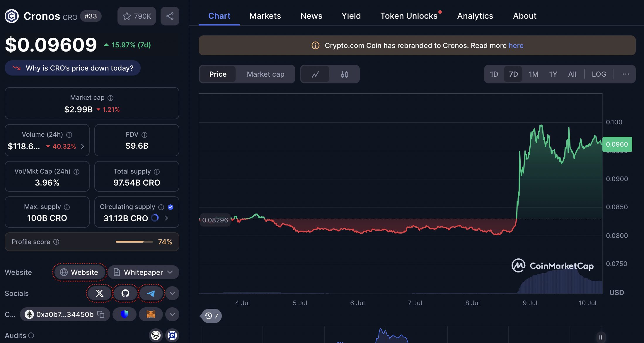Open chart more options ellipsis menu
This screenshot has height=343, width=644.
pyautogui.click(x=626, y=74)
